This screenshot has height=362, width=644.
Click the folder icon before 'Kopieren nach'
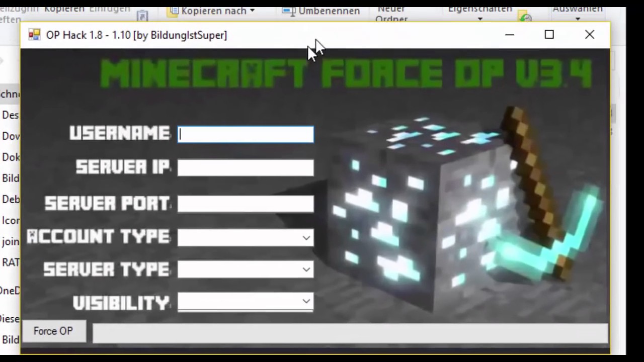pyautogui.click(x=173, y=12)
